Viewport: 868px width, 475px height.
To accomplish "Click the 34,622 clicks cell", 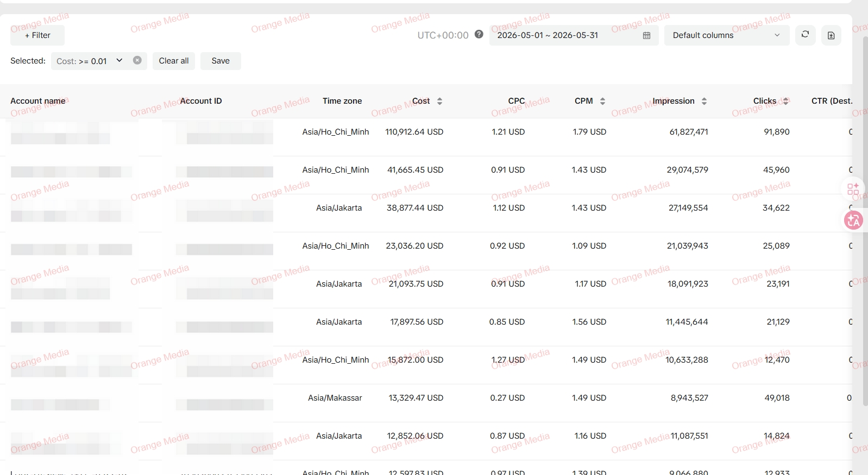I will [x=776, y=208].
